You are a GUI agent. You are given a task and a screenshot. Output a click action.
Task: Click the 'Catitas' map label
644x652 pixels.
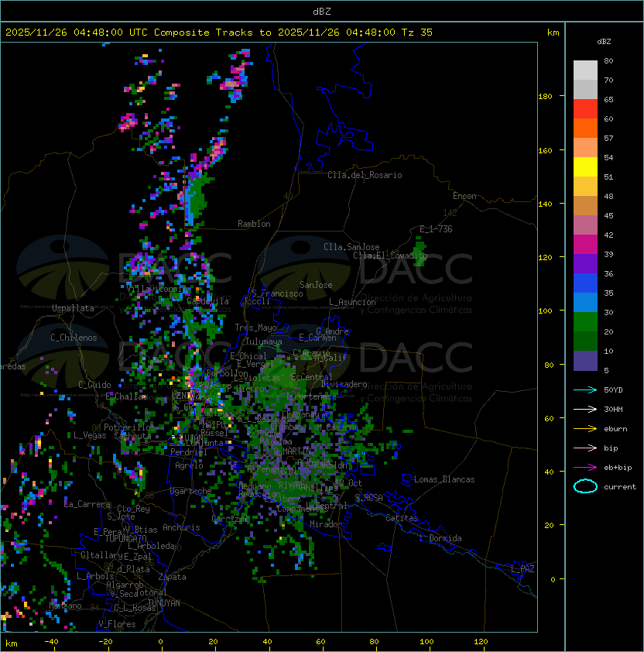click(x=402, y=518)
